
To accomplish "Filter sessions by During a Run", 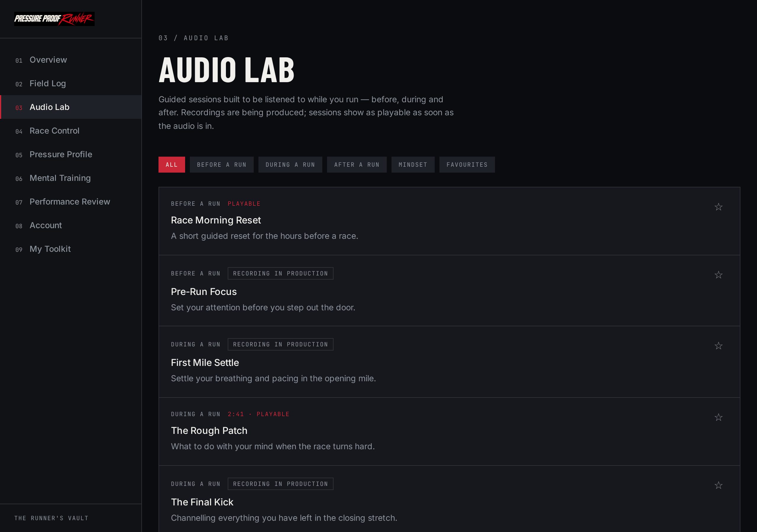I will pyautogui.click(x=290, y=165).
